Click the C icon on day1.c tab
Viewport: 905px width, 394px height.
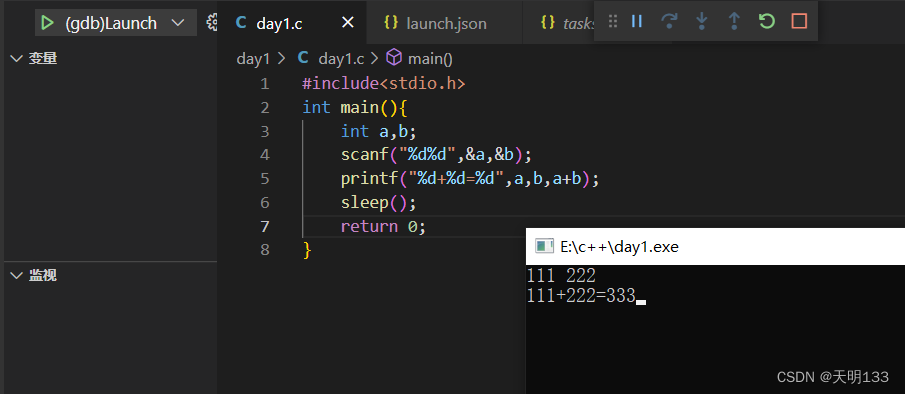point(241,23)
